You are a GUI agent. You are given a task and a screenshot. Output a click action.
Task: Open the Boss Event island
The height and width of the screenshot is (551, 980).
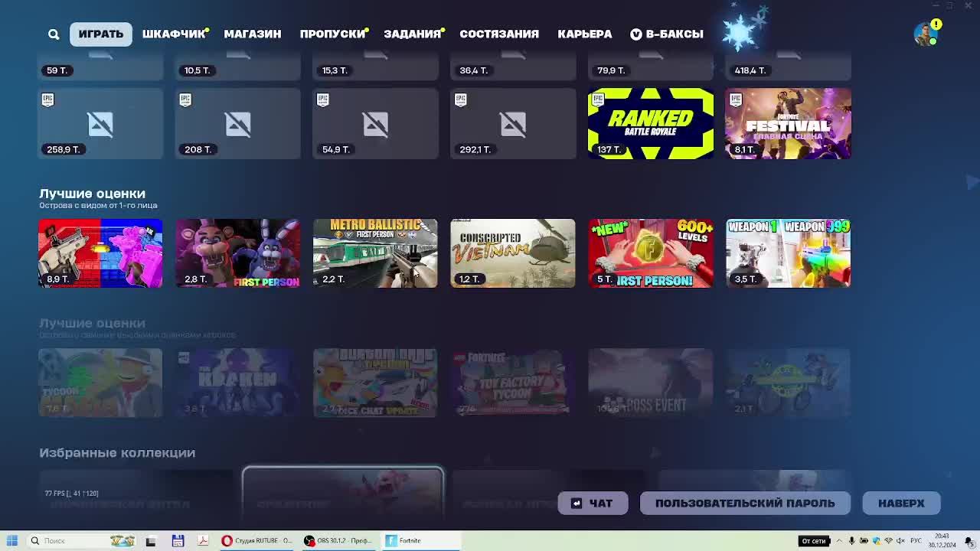click(651, 383)
